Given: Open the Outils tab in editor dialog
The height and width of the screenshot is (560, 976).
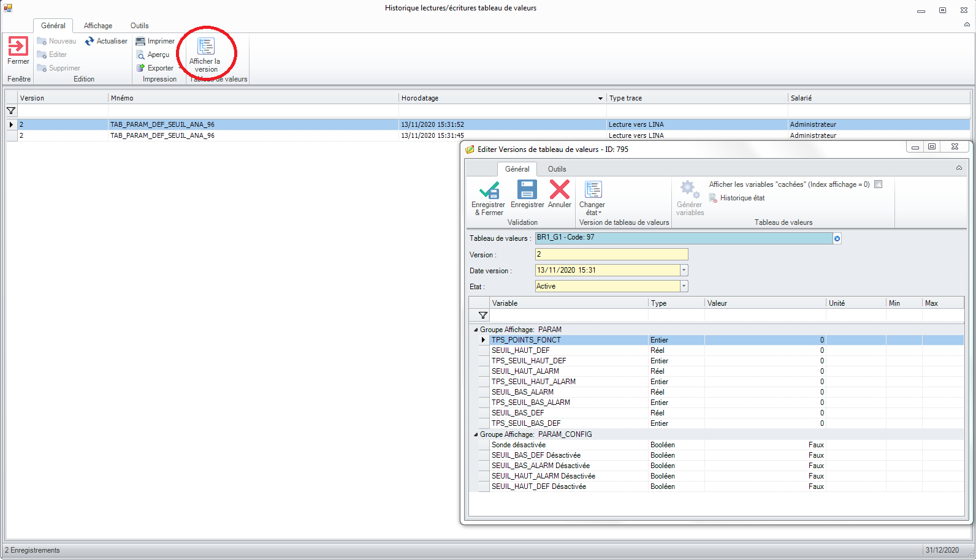Looking at the screenshot, I should point(557,169).
